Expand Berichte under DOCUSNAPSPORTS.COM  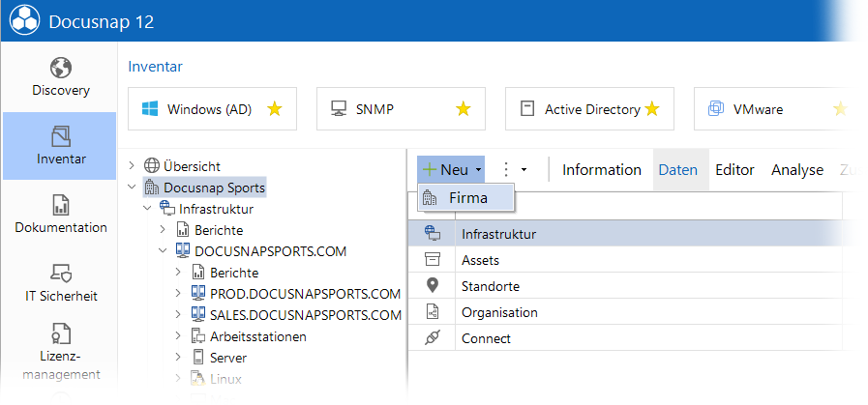178,273
